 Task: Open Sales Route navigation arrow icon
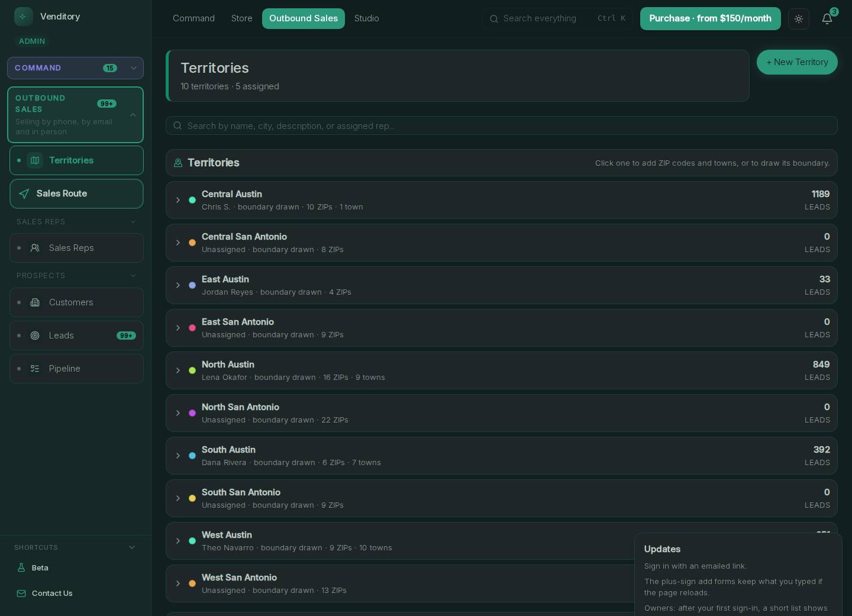coord(24,193)
